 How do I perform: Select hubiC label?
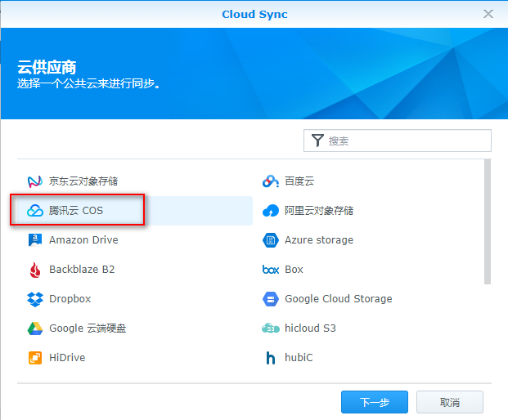click(299, 358)
